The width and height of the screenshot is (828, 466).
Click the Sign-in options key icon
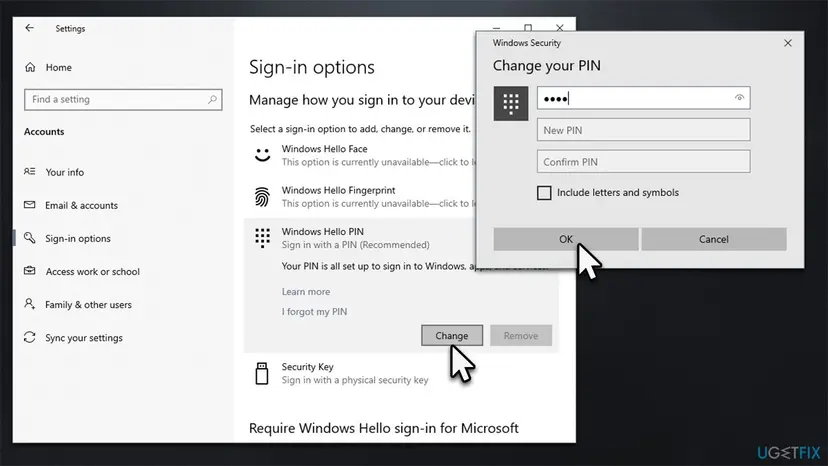30,238
